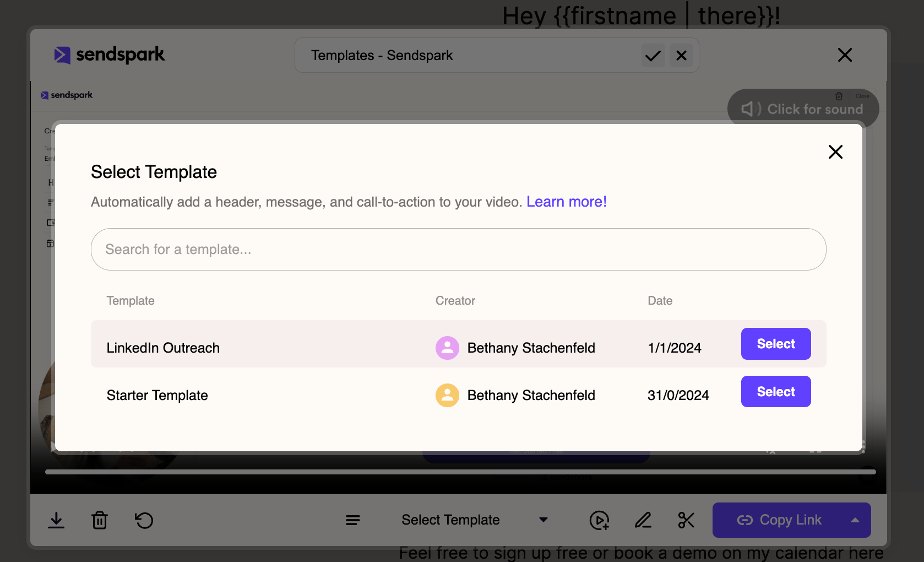Select the Starter Template
The width and height of the screenshot is (924, 562).
click(x=776, y=392)
